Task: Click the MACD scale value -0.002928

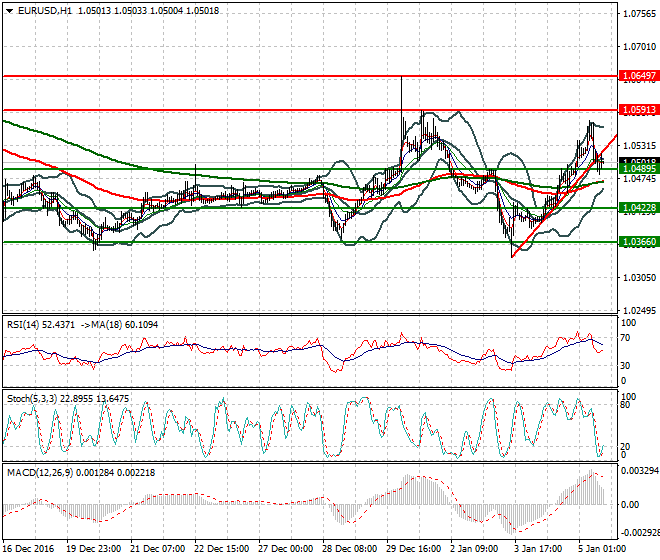Action: [640, 533]
